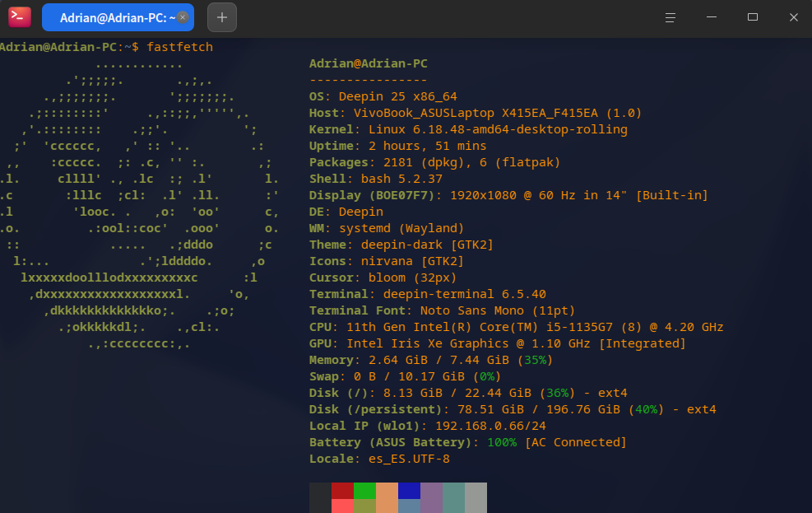This screenshot has width=812, height=513.
Task: Click the 'Swap: 0 B / 10.17 GiB' line
Action: point(406,376)
